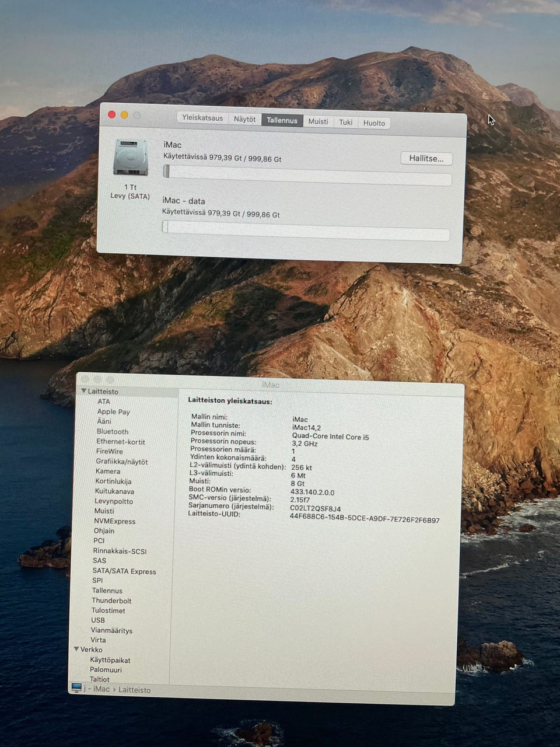Select Palomuuri under Verkko
The image size is (560, 747).
pos(106,670)
